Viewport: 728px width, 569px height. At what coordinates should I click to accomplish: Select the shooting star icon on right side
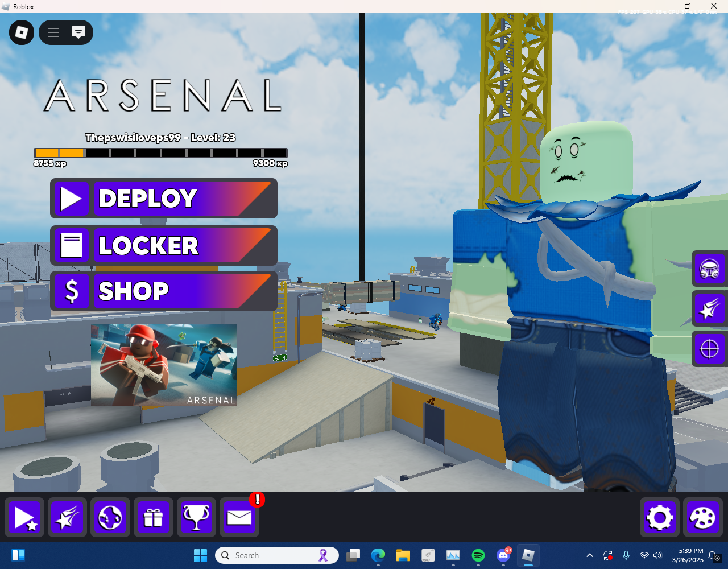(709, 309)
